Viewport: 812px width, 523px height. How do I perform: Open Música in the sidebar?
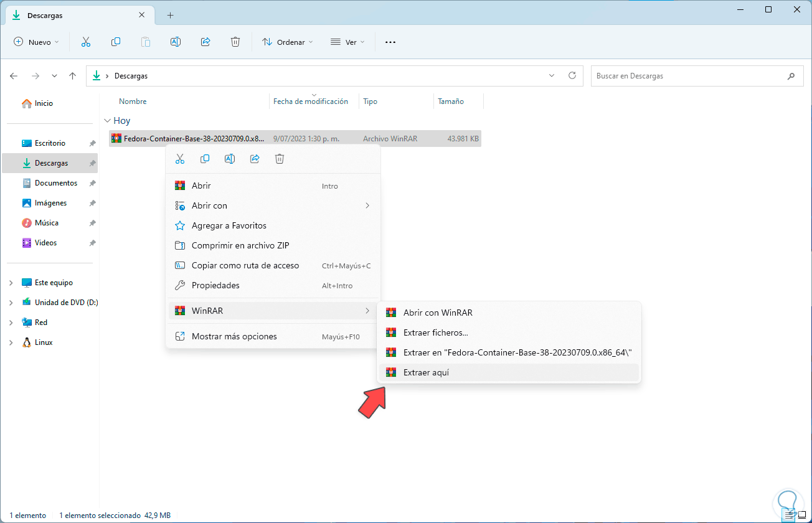pos(50,223)
